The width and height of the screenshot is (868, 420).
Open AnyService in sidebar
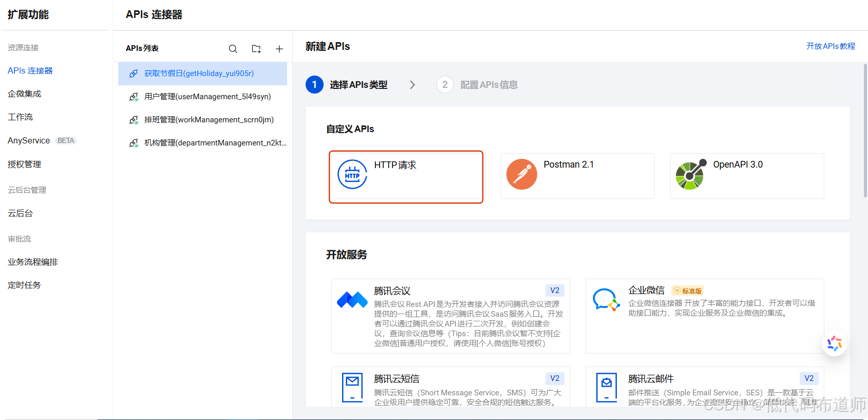29,140
